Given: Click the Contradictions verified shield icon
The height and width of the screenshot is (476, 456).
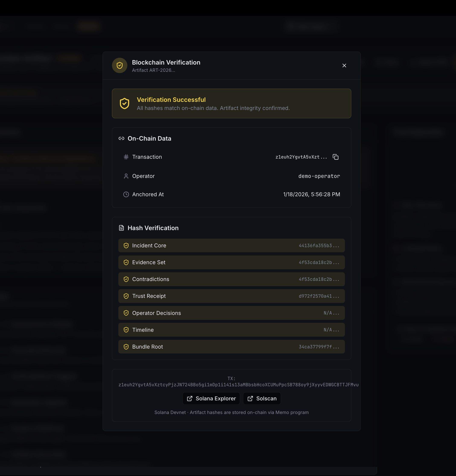Looking at the screenshot, I should pos(126,279).
